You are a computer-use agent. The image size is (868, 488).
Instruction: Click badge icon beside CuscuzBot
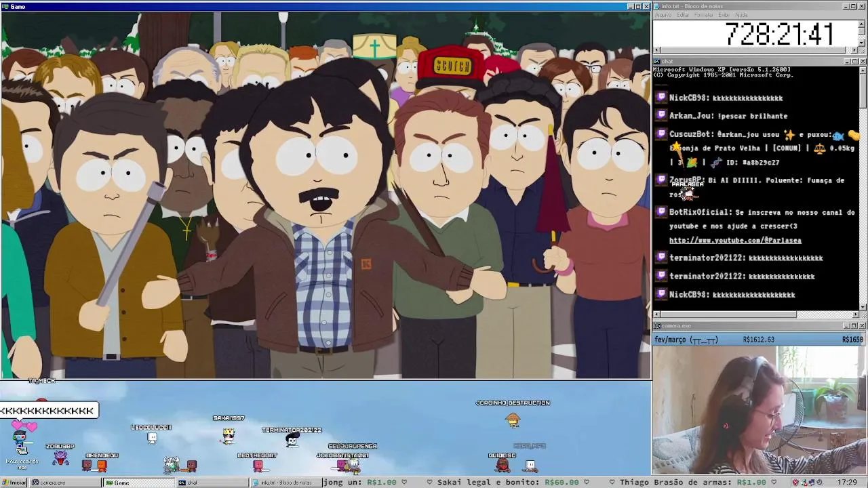662,134
